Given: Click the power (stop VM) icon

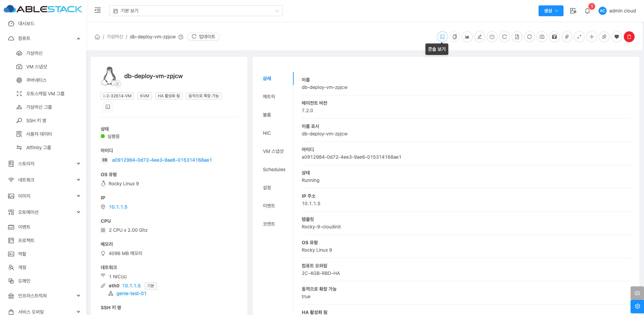Looking at the screenshot, I should (492, 37).
